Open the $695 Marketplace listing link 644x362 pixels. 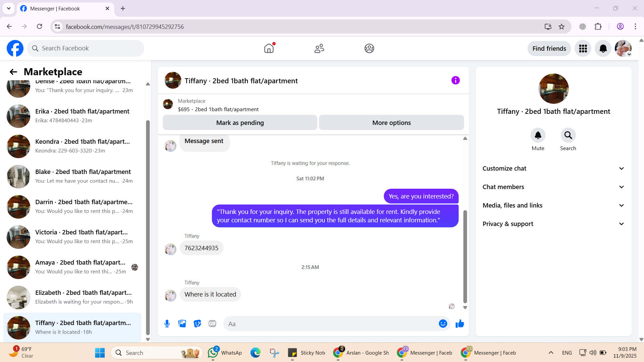pos(218,109)
